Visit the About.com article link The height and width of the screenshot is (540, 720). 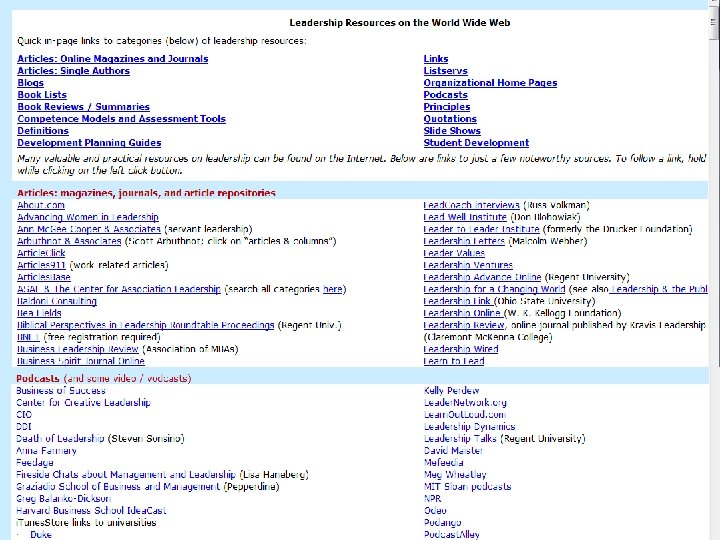pos(41,205)
